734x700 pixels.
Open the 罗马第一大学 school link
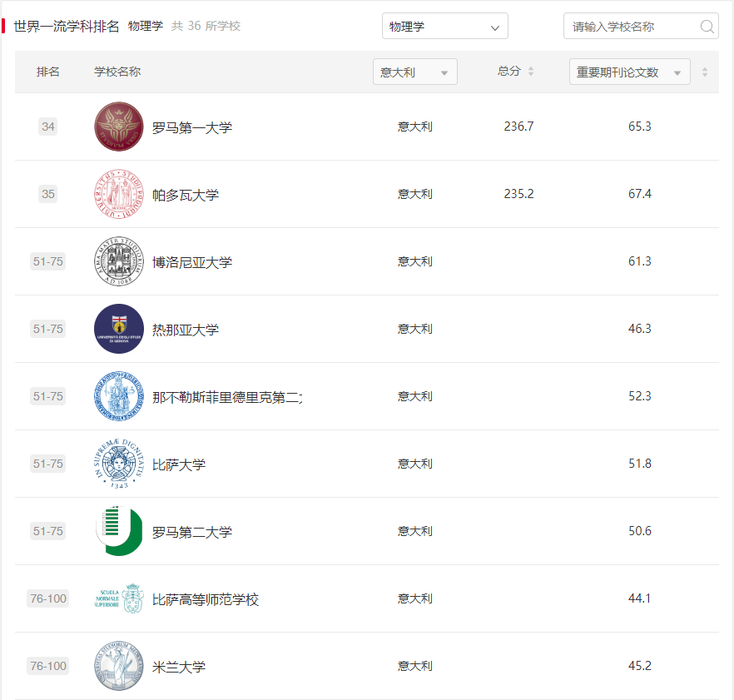[x=192, y=127]
